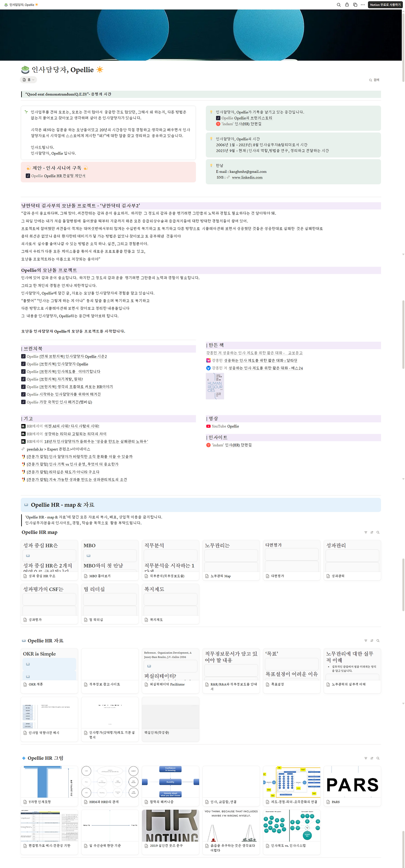Open the 'HRM과 HRD의 관계' image card
The height and width of the screenshot is (868, 405).
(110, 786)
